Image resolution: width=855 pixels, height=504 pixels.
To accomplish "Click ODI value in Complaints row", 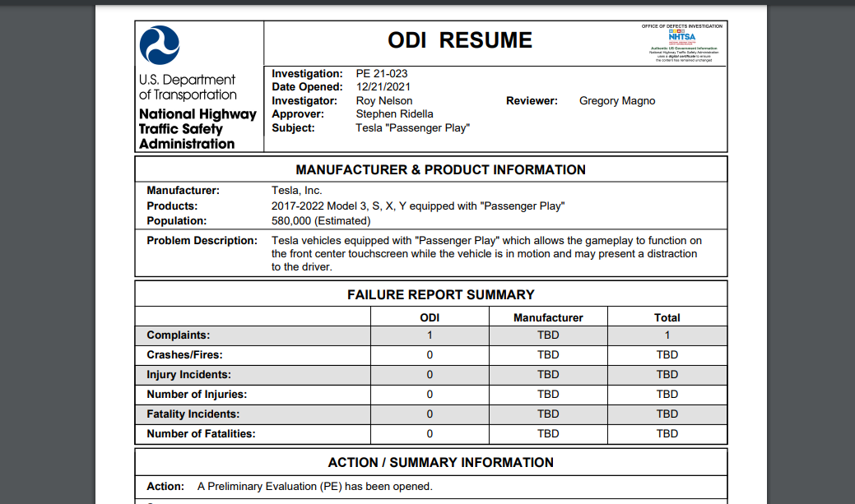I will (x=430, y=335).
